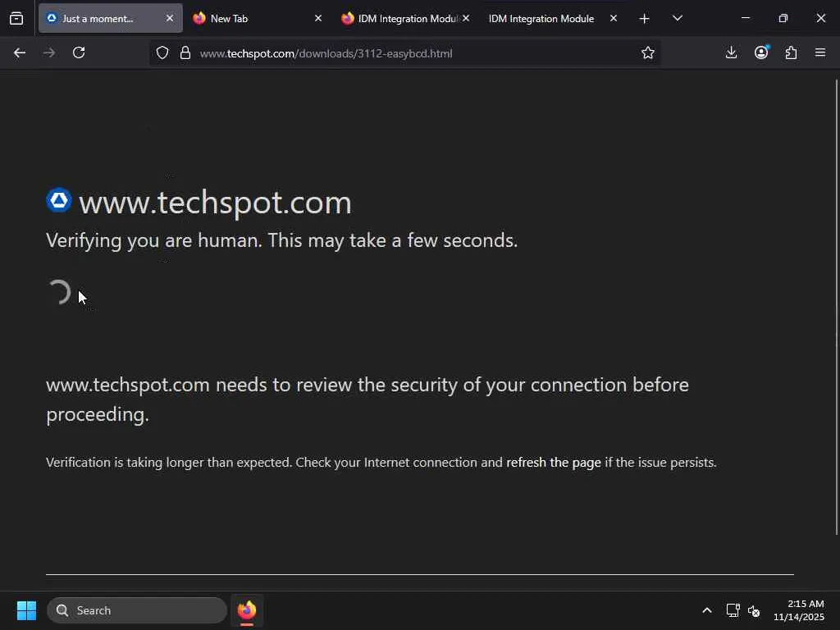840x630 pixels.
Task: Reload the current page
Action: point(79,52)
